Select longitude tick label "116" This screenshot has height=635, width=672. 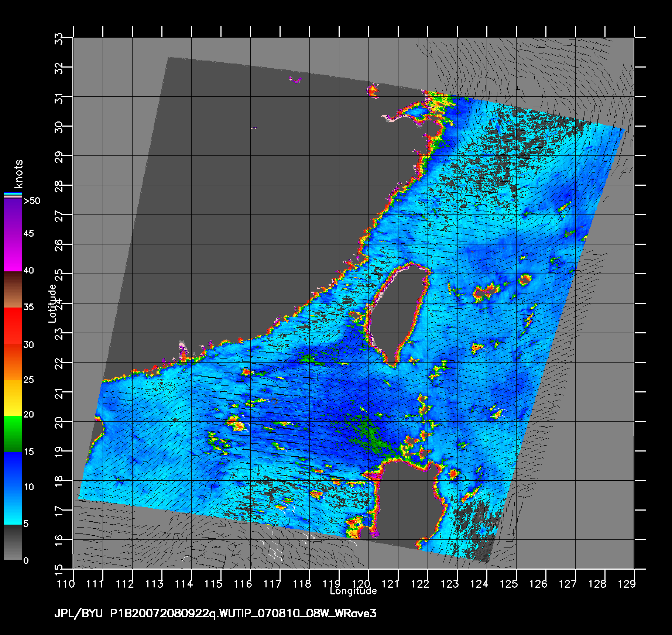click(x=243, y=584)
